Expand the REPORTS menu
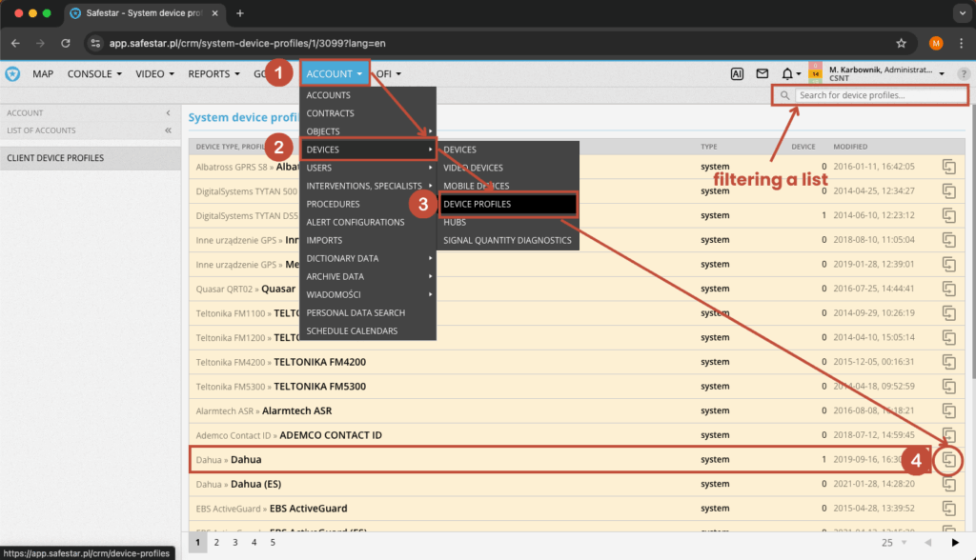The image size is (976, 560). click(x=214, y=74)
